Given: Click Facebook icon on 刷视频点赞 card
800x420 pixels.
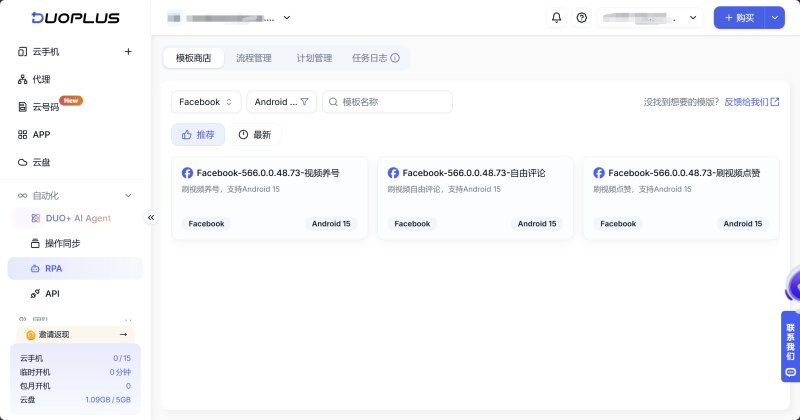Looking at the screenshot, I should point(599,173).
